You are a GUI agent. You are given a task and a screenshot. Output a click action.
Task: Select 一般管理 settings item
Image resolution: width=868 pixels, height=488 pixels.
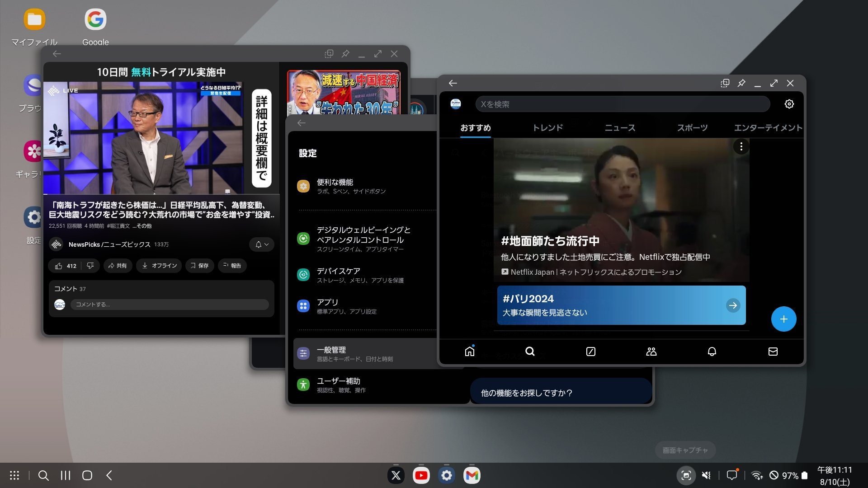pyautogui.click(x=365, y=354)
